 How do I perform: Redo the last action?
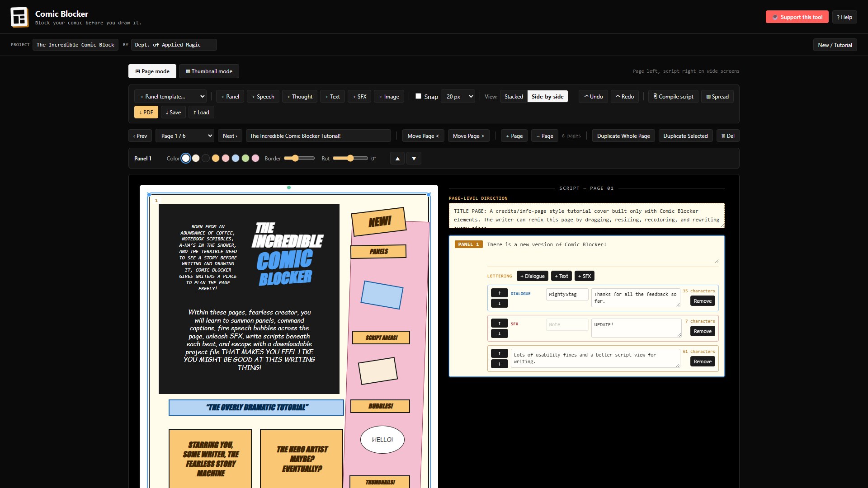point(624,97)
